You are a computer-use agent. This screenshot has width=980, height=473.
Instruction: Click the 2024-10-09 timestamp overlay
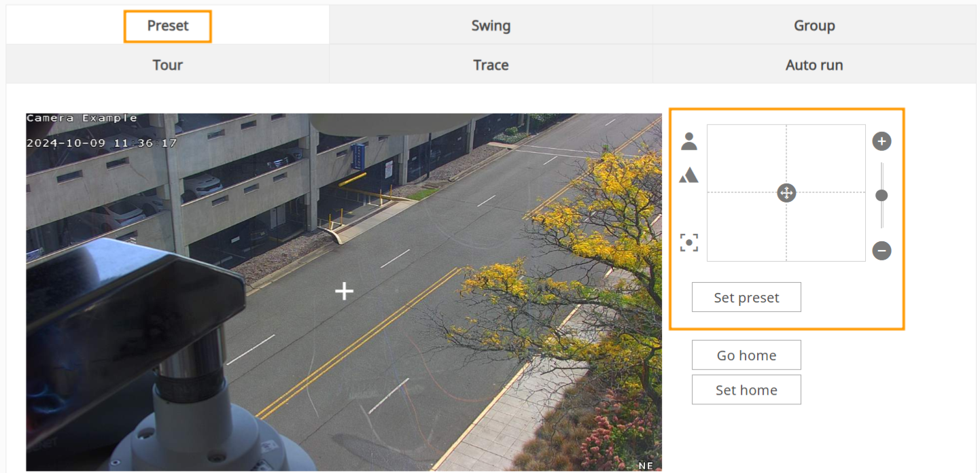tap(102, 143)
